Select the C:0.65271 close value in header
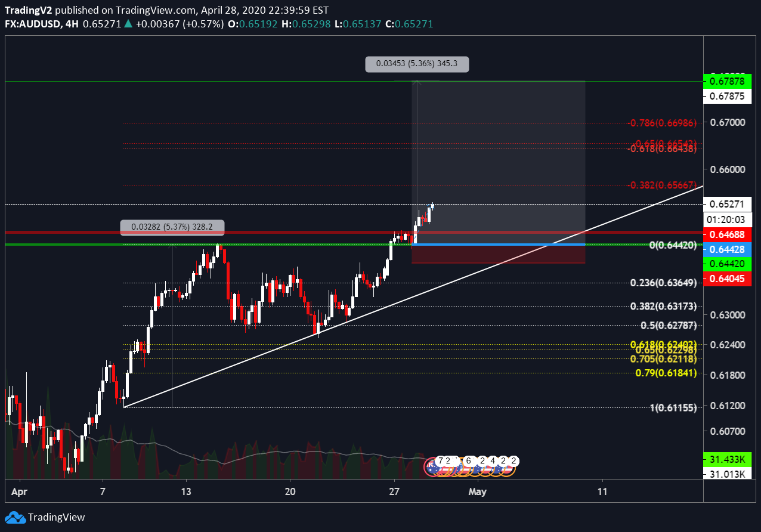The height and width of the screenshot is (532, 761). pos(408,24)
